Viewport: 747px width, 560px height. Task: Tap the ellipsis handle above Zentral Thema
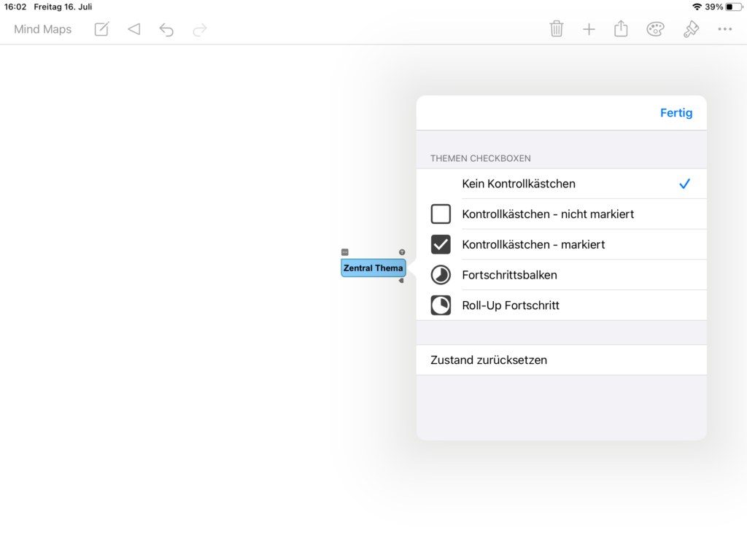point(345,252)
